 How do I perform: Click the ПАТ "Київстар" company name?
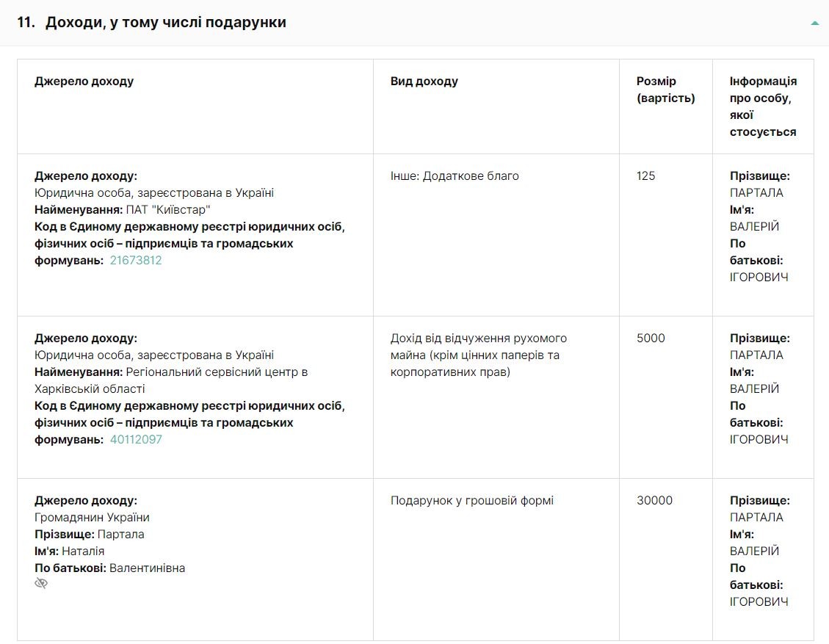point(168,209)
